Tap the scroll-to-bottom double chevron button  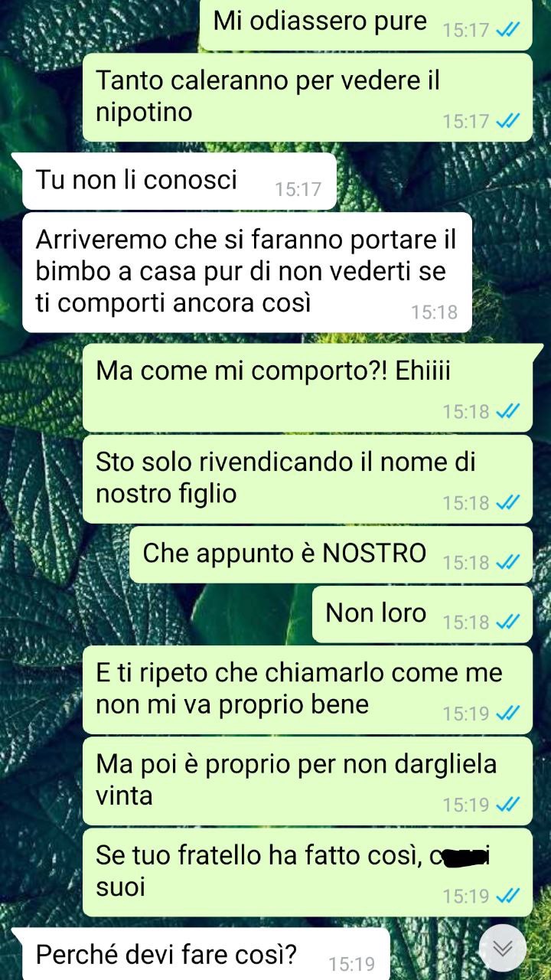(502, 949)
